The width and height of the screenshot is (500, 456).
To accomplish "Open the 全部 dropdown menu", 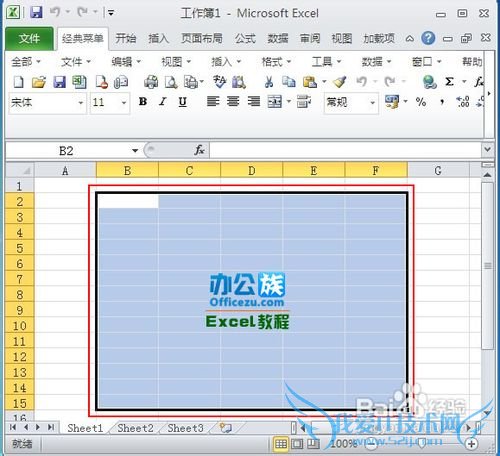I will (26, 62).
